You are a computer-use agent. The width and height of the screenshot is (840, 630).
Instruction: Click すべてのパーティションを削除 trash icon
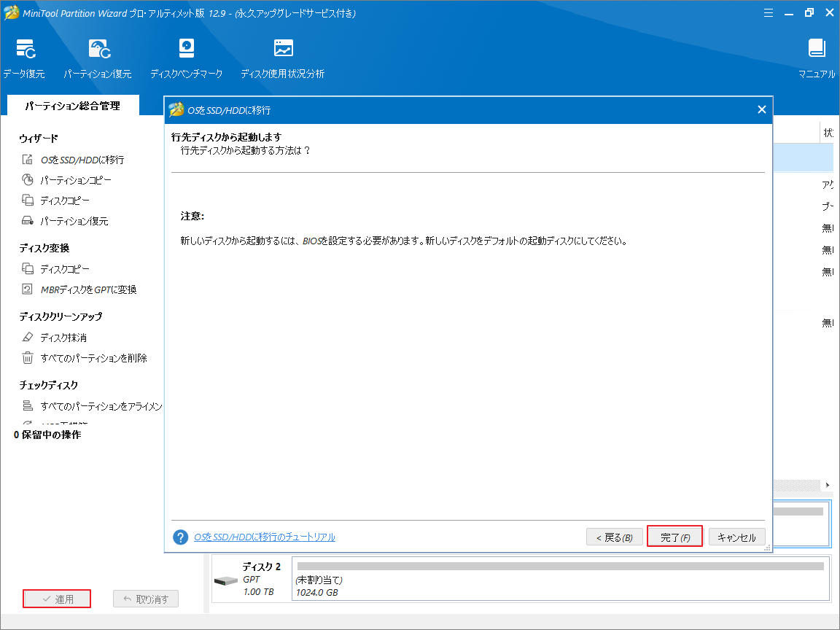27,357
